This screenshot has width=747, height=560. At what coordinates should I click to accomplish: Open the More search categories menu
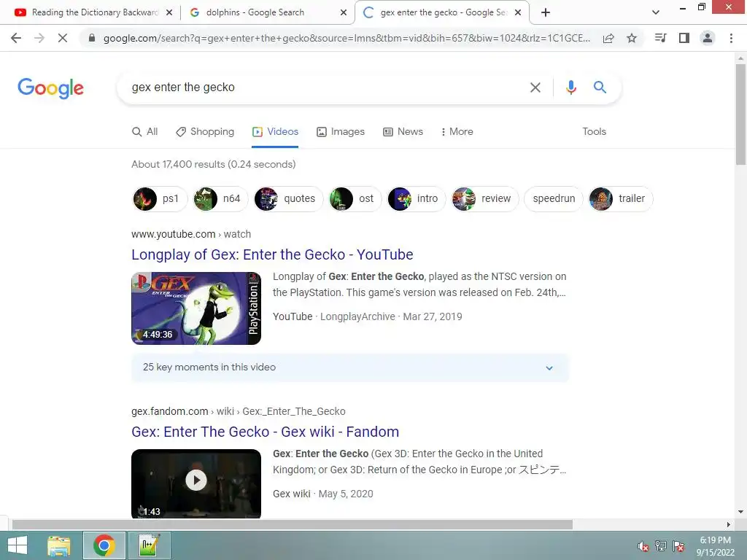tap(457, 131)
